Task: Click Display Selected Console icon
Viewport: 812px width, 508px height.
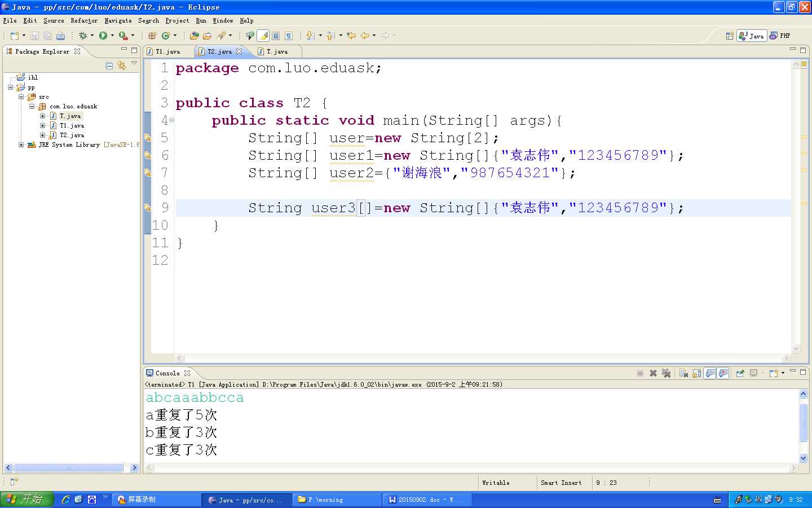Action: pyautogui.click(x=753, y=373)
